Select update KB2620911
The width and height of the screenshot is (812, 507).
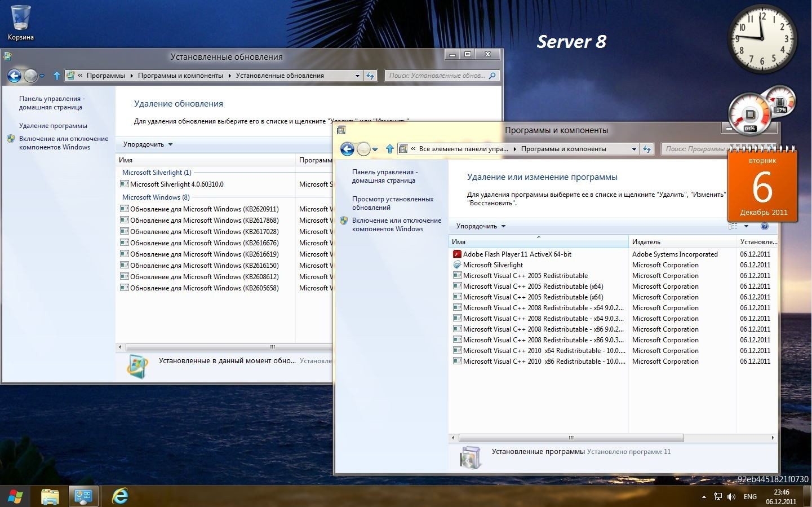(205, 209)
